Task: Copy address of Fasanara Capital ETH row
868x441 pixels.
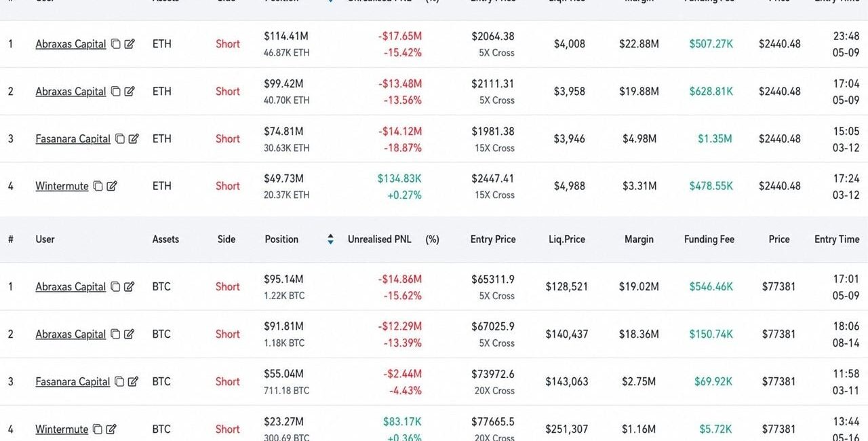Action: pyautogui.click(x=119, y=138)
